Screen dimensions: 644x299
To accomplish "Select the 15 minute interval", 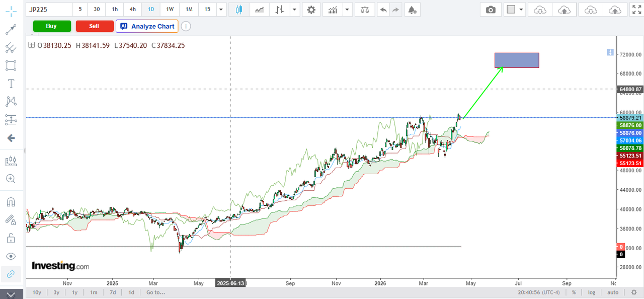I will [x=207, y=9].
